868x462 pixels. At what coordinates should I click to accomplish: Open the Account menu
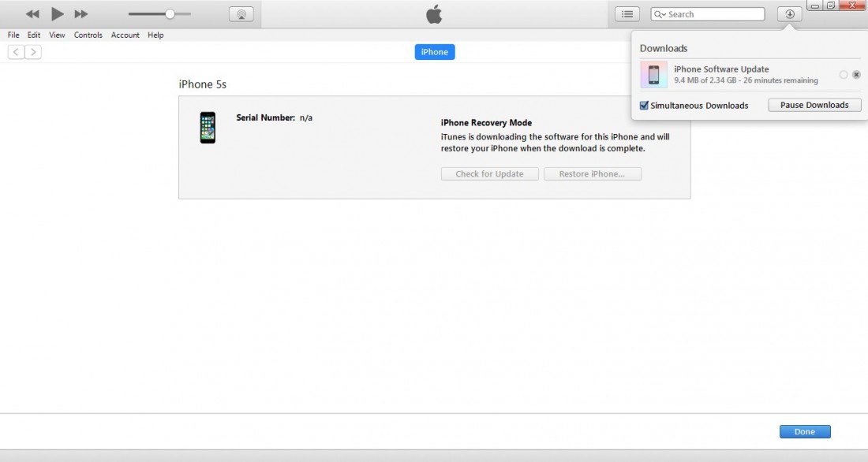point(125,35)
